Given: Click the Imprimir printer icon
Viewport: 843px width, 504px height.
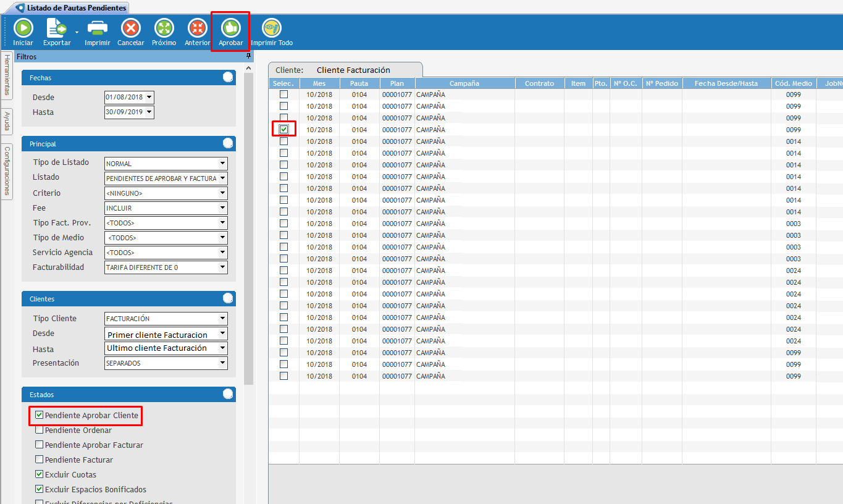Looking at the screenshot, I should [x=98, y=28].
